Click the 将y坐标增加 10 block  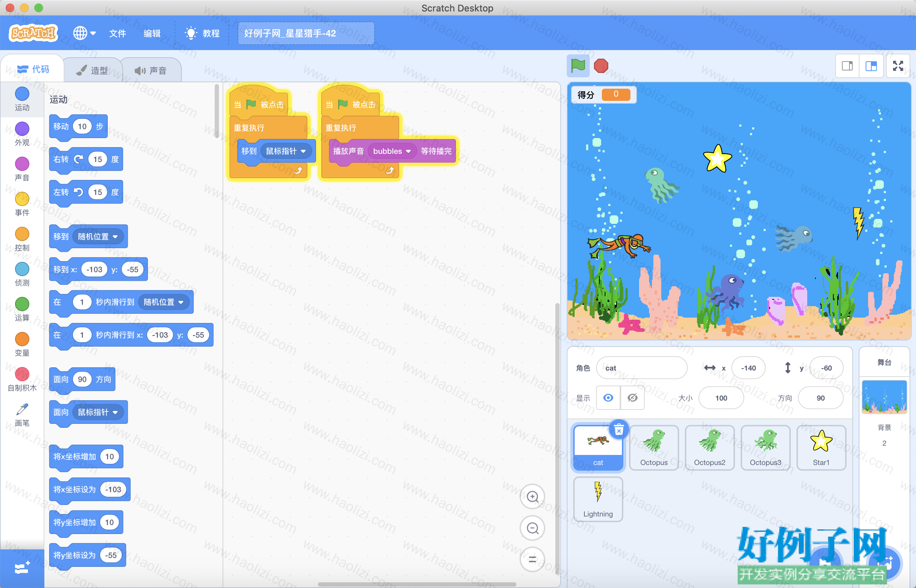(86, 522)
